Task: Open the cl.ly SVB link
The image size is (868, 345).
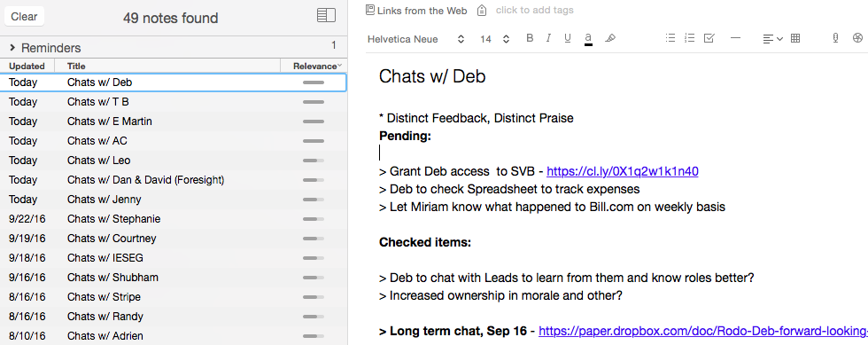Action: [x=622, y=171]
